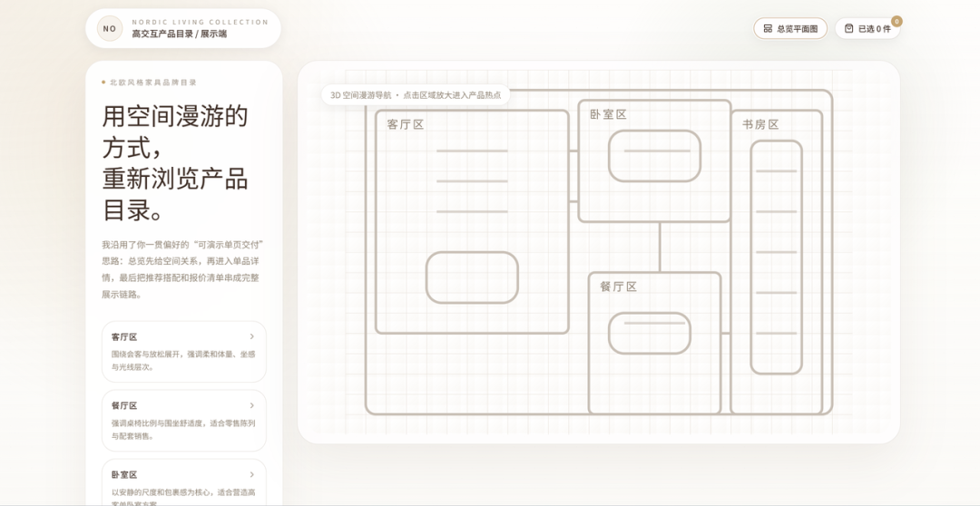
Task: Click the 0 count badge
Action: pos(897,22)
